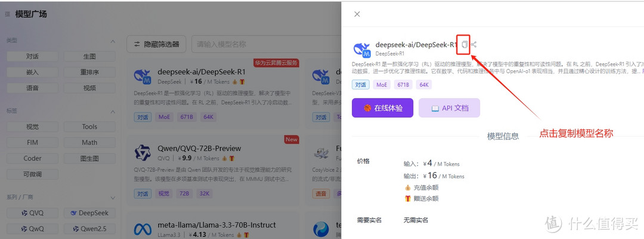Click the share icon beside the model name
Viewport: 644px width, 239px height.
(473, 44)
